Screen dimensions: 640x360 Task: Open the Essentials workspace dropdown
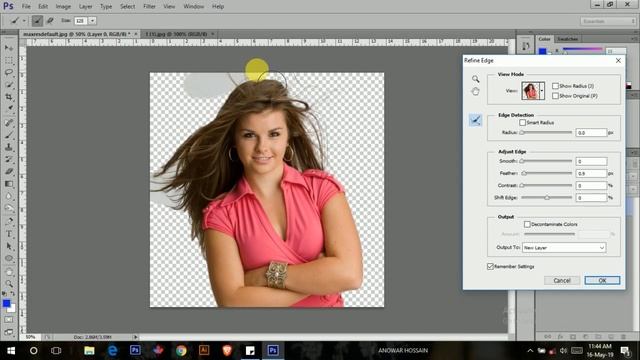point(608,21)
